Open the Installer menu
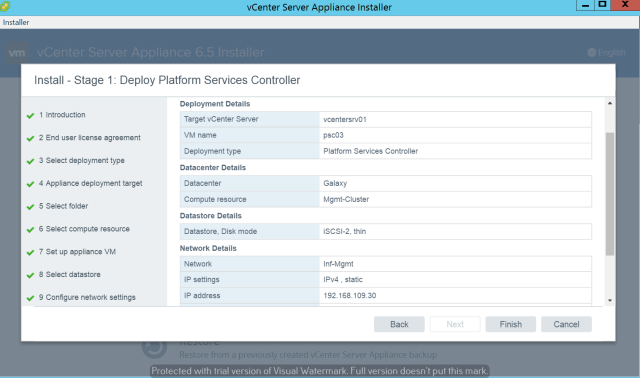Viewport: 640px width, 378px height. pyautogui.click(x=16, y=22)
